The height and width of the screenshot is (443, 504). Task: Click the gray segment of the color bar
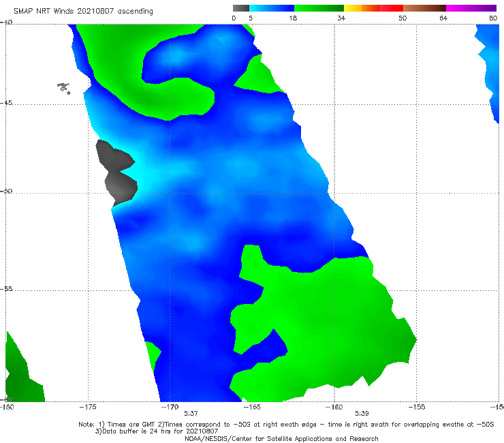[x=240, y=8]
